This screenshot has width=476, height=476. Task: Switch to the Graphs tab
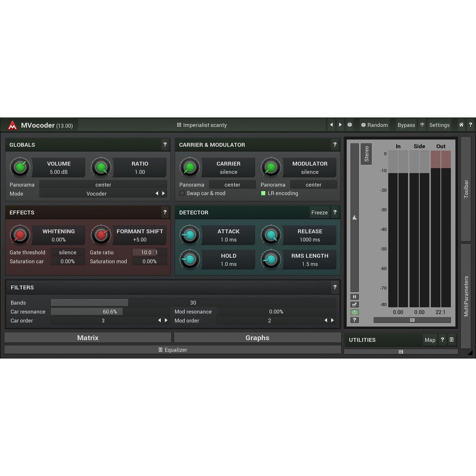coord(257,337)
